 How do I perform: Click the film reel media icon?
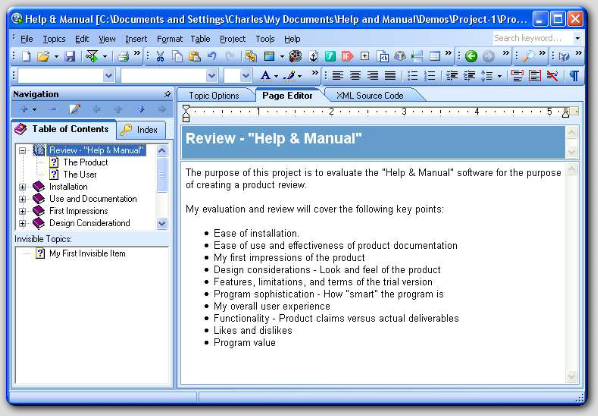click(x=295, y=56)
